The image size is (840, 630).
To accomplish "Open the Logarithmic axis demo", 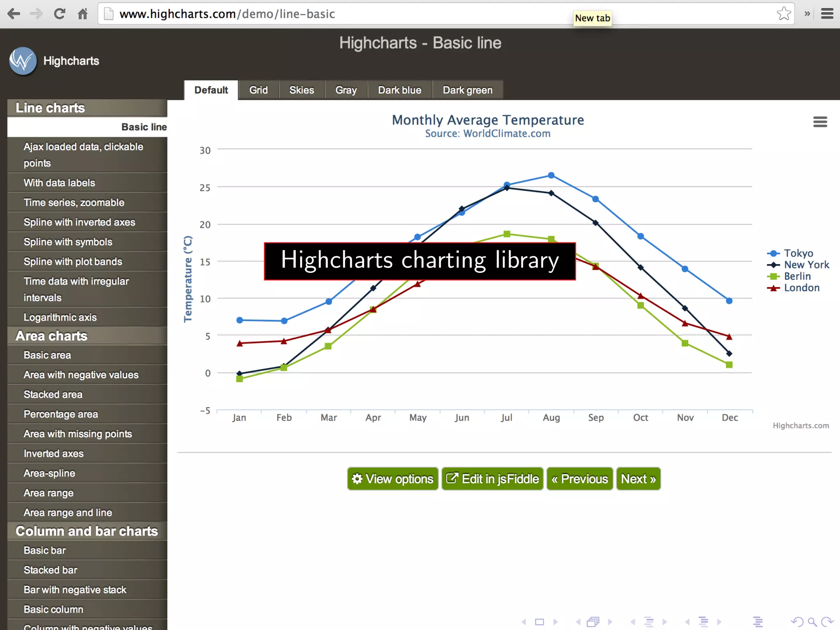I will pos(87,317).
